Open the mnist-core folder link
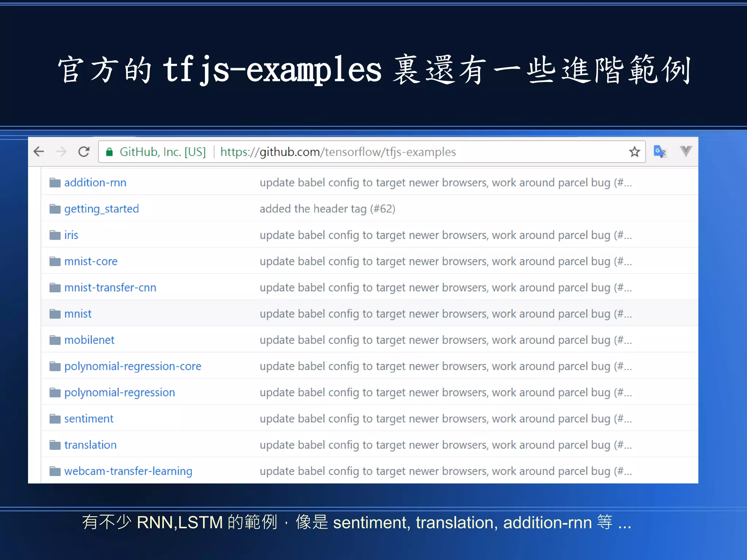Viewport: 747px width, 560px height. 91,261
